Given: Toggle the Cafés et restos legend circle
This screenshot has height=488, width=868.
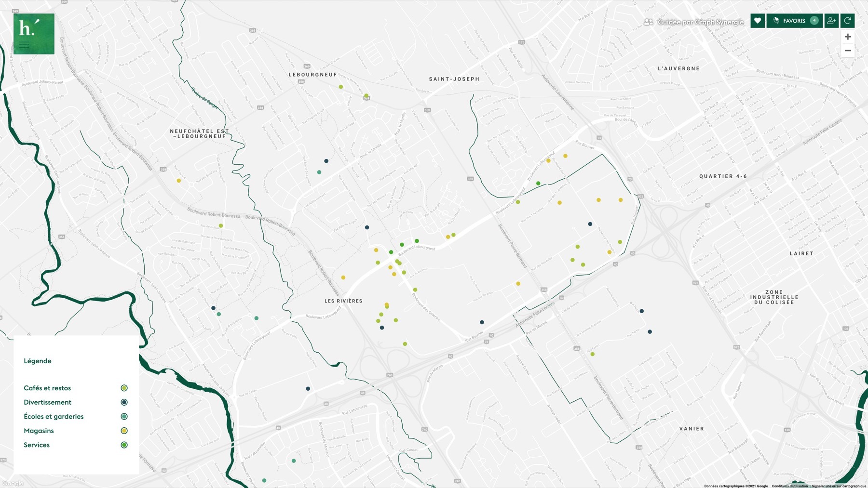Looking at the screenshot, I should pyautogui.click(x=124, y=388).
